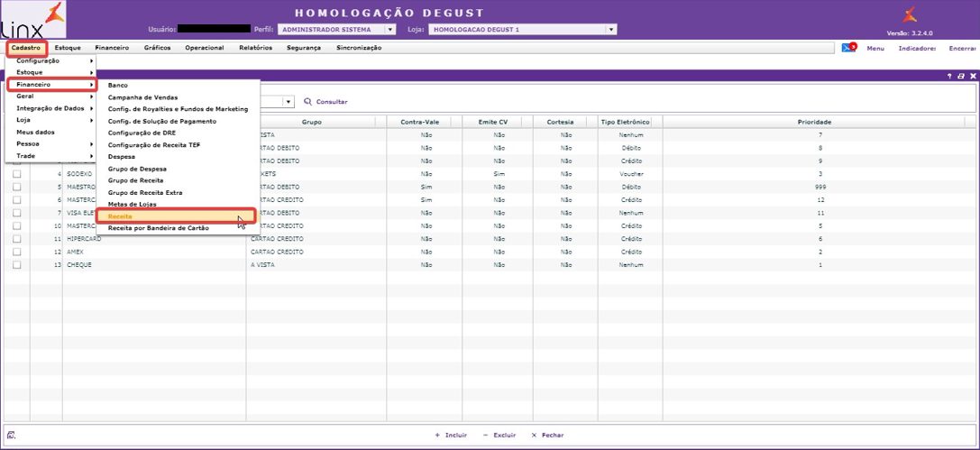Select Meus dados in the Cadastro menu
Screen dimensions: 980x450
[36, 132]
